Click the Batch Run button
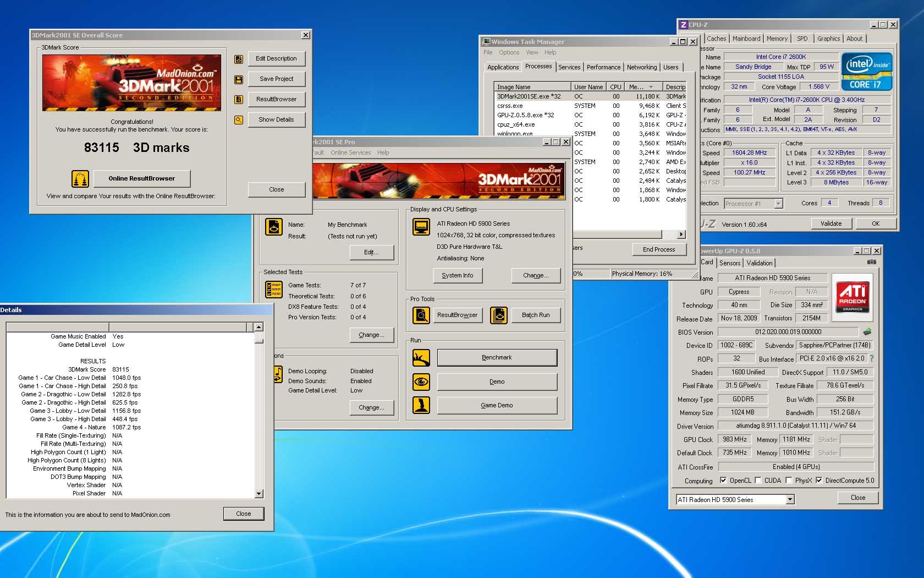The width and height of the screenshot is (924, 578). coord(536,315)
